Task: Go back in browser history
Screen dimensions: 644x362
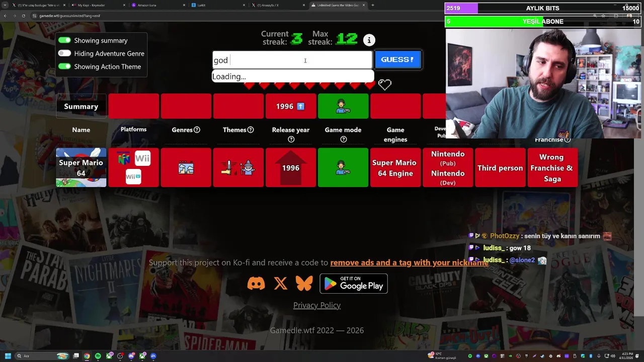Action: [x=5, y=16]
